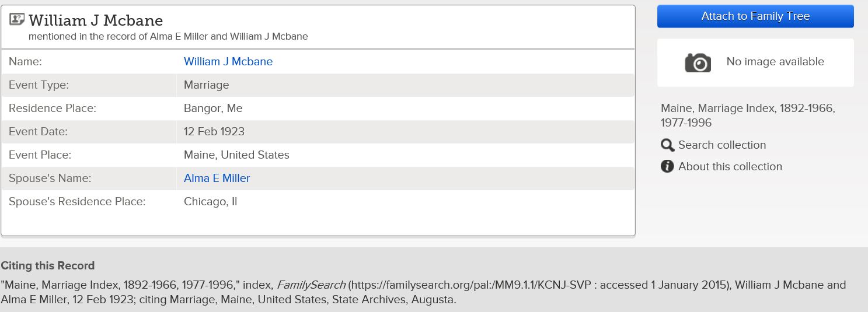Click the Maine, Marriage Index collection title
Viewport: 868px width, 312px height.
point(748,115)
